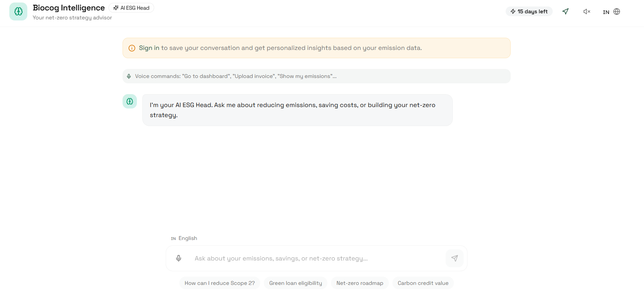This screenshot has height=291, width=644.
Task: Open the IN English language picker above the input
Action: click(x=184, y=238)
